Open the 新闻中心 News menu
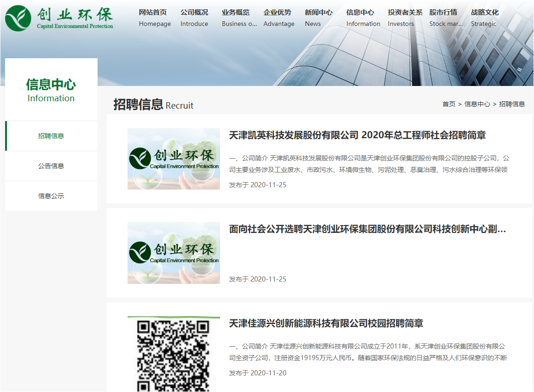Image resolution: width=534 pixels, height=392 pixels. (x=319, y=18)
